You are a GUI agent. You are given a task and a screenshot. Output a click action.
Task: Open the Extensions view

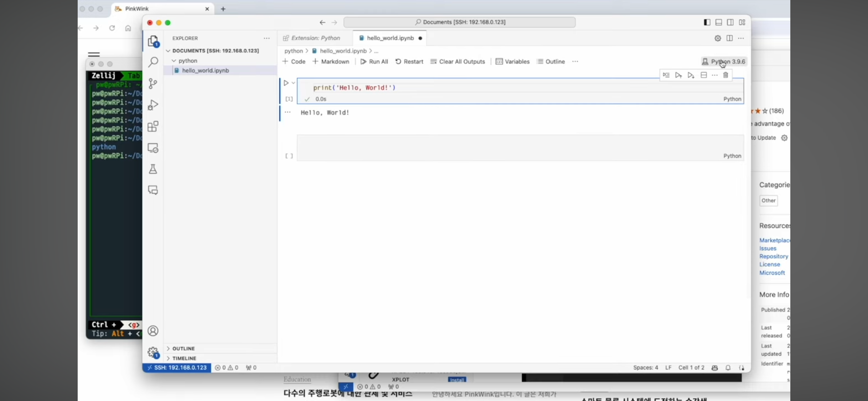click(x=153, y=126)
